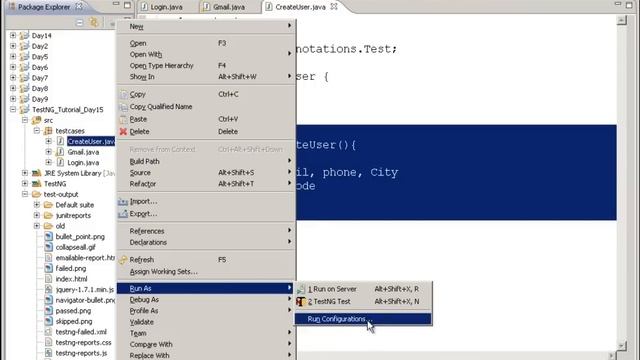Expand the Day14 project node
The height and width of the screenshot is (360, 640).
click(13, 36)
